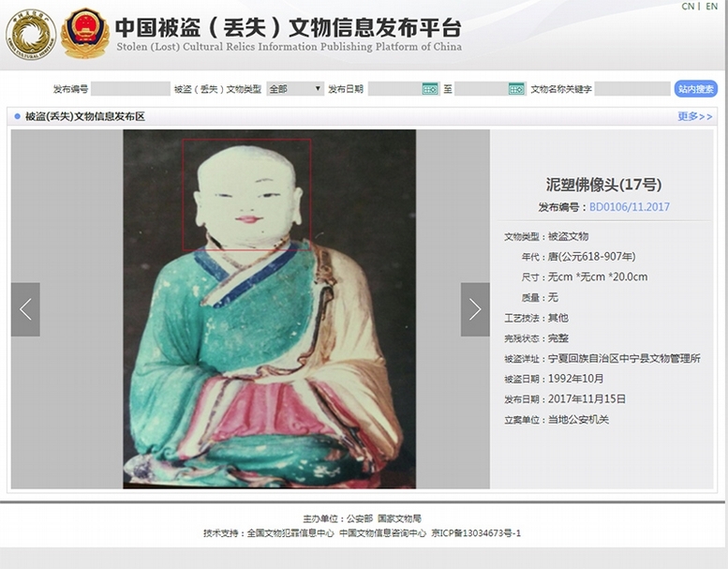
Task: Switch site language to CN
Action: 688,6
